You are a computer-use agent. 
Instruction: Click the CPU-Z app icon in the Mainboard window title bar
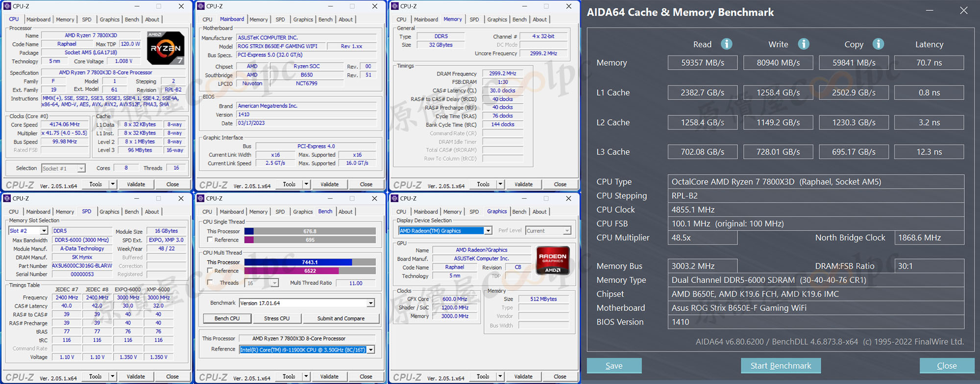click(200, 6)
